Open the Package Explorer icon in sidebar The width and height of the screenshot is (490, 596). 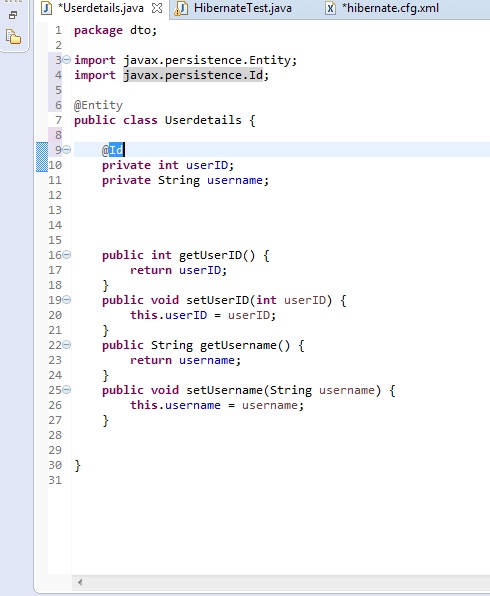click(x=13, y=37)
